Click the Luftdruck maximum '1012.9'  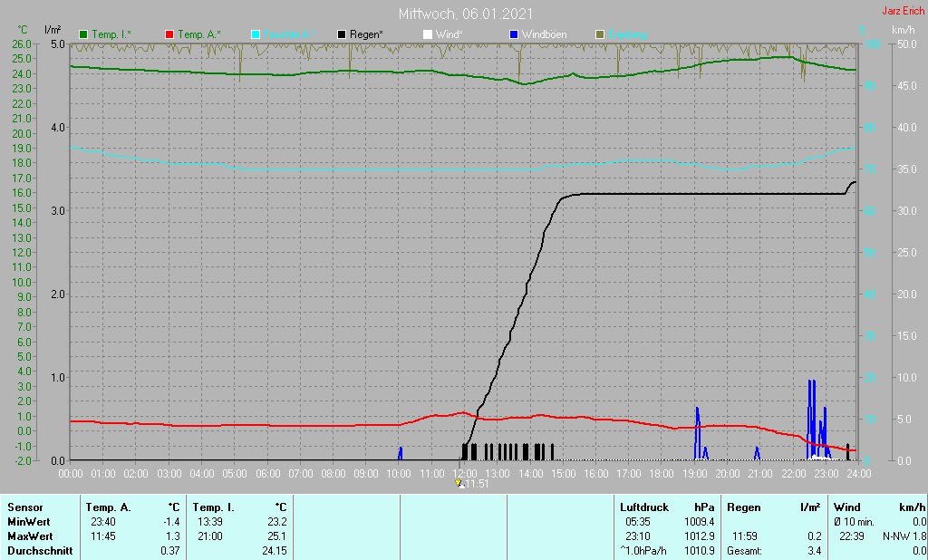point(701,536)
